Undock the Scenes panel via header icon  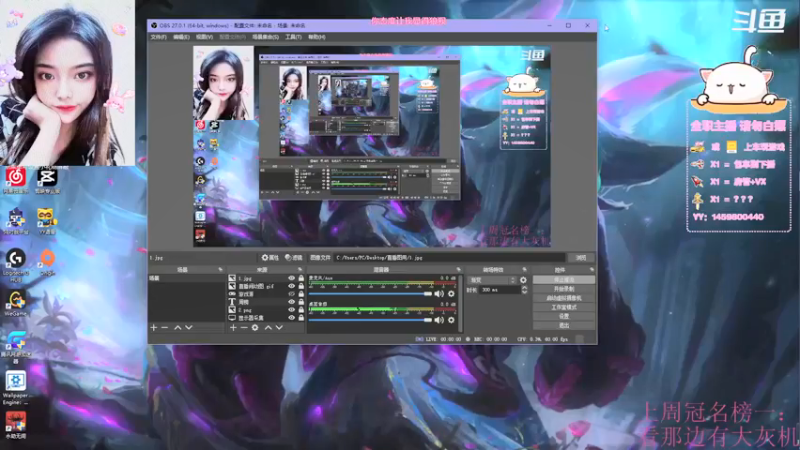(220, 269)
